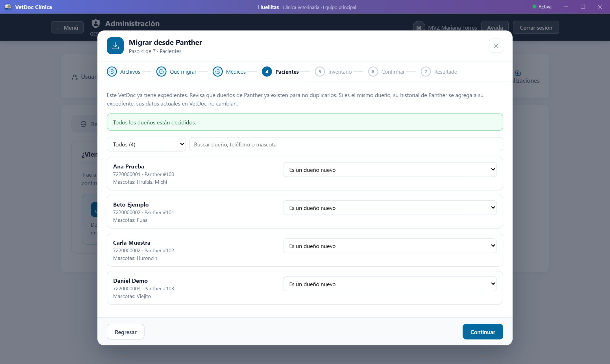Image resolution: width=610 pixels, height=364 pixels.
Task: Click the step 7 Resultado circle
Action: (426, 72)
